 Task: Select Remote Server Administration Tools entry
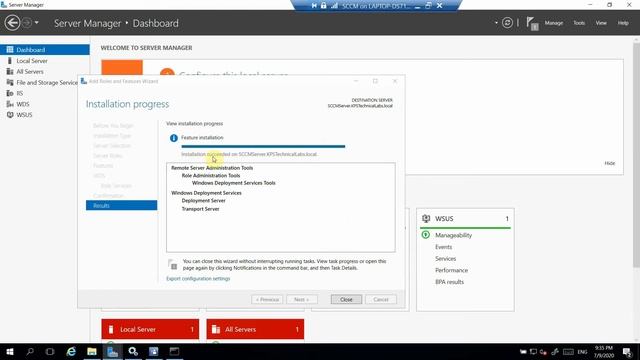pyautogui.click(x=212, y=168)
